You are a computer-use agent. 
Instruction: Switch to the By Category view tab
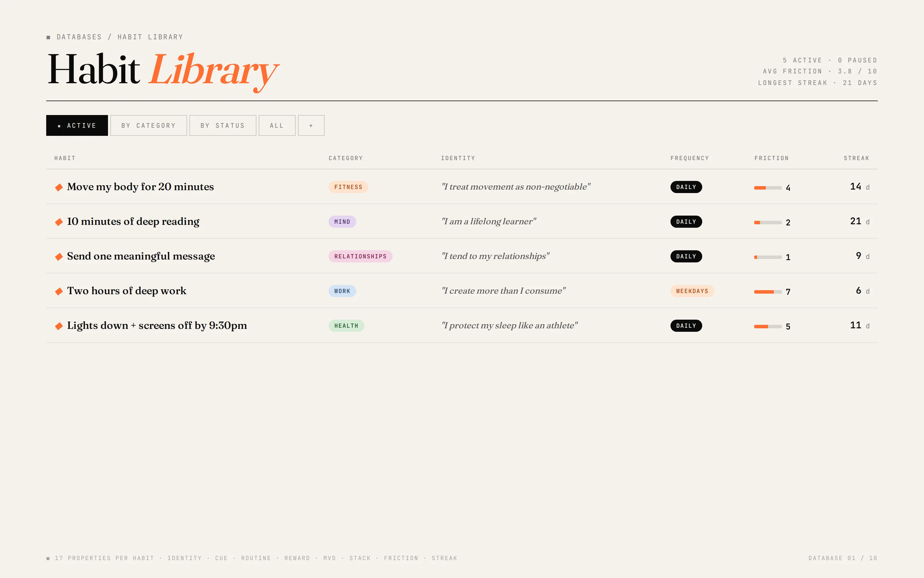point(148,125)
